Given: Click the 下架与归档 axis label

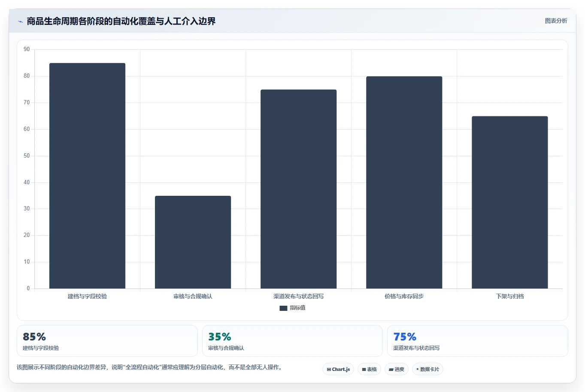Looking at the screenshot, I should tap(509, 296).
